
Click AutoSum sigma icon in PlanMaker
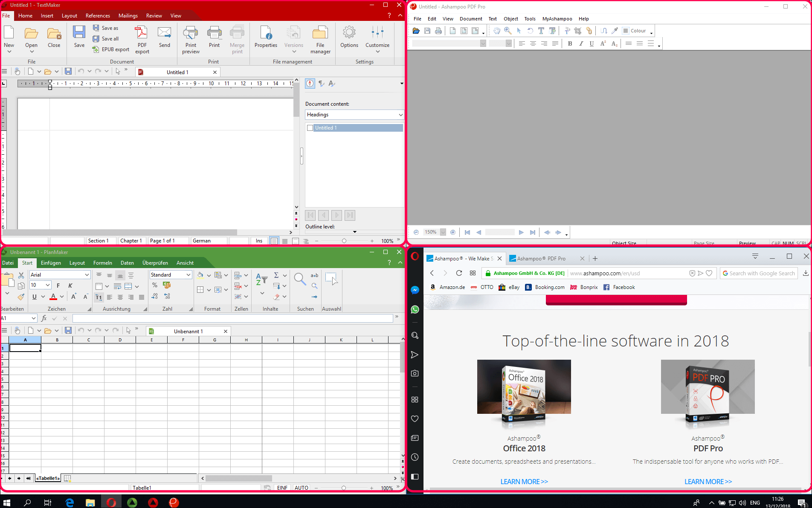[276, 275]
